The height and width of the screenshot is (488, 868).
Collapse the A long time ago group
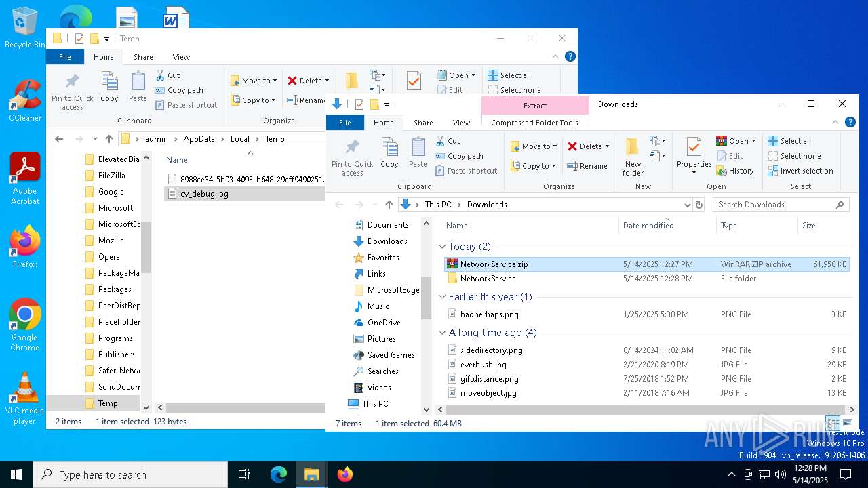443,333
